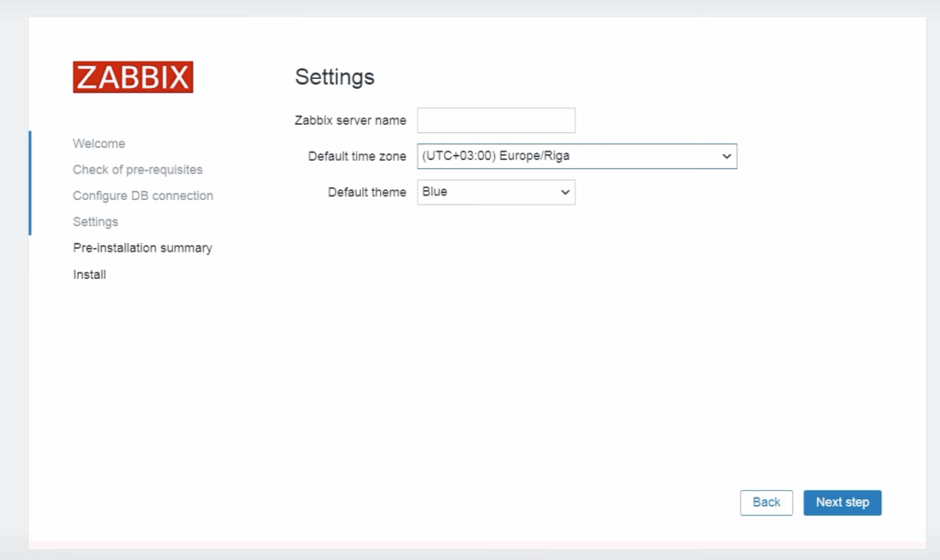The width and height of the screenshot is (940, 560).
Task: Click the Settings page heading
Action: pyautogui.click(x=334, y=77)
